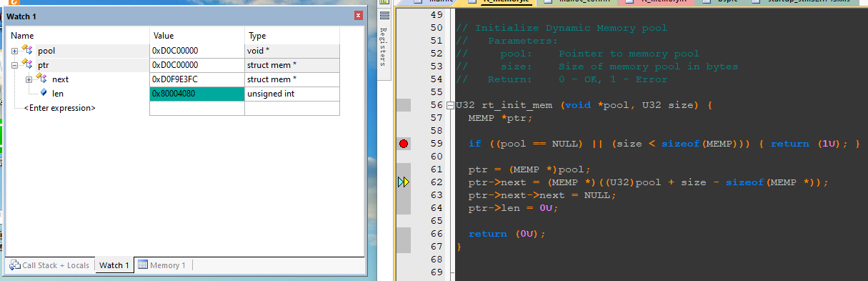
Task: Click line number 62 in the gutter
Action: [437, 182]
